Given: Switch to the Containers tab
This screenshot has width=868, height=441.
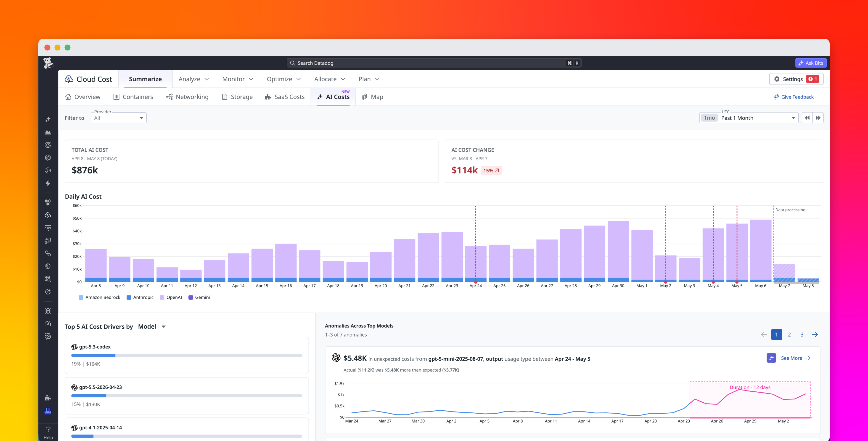Looking at the screenshot, I should 133,97.
